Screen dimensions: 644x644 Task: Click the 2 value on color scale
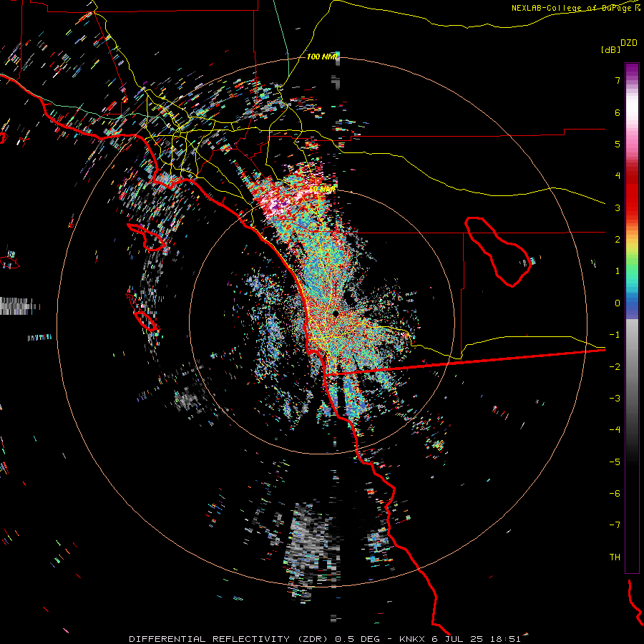tap(618, 240)
